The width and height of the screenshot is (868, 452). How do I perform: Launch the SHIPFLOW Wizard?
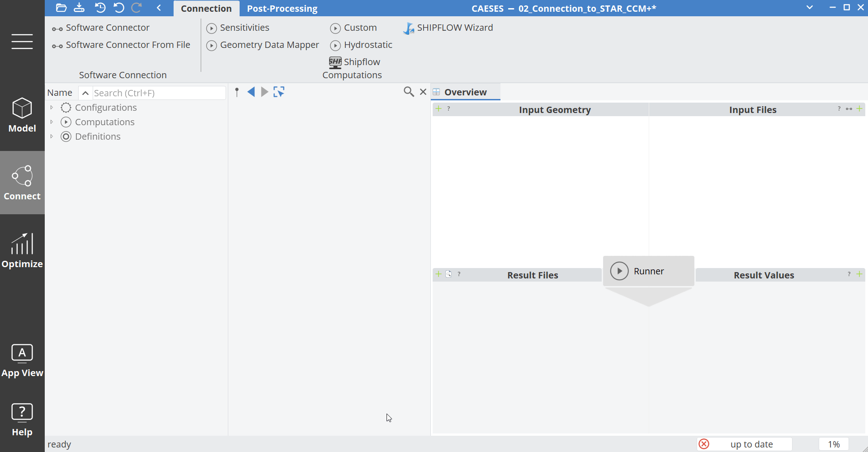448,28
